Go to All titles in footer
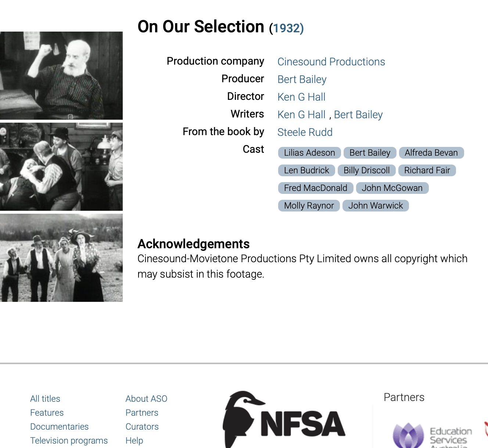Viewport: 488px width, 448px height. [x=45, y=399]
